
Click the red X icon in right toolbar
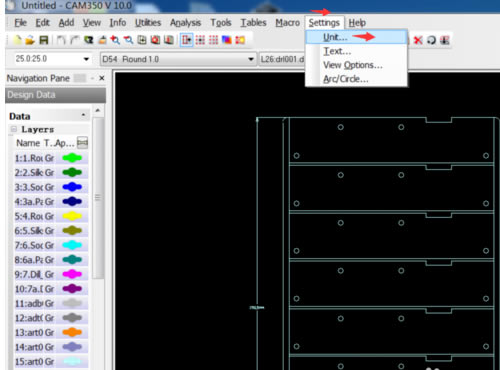(418, 40)
